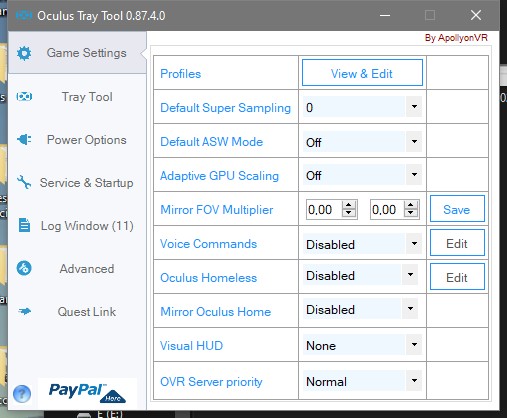
Task: Increase the first Mirror FOV value
Action: 349,205
